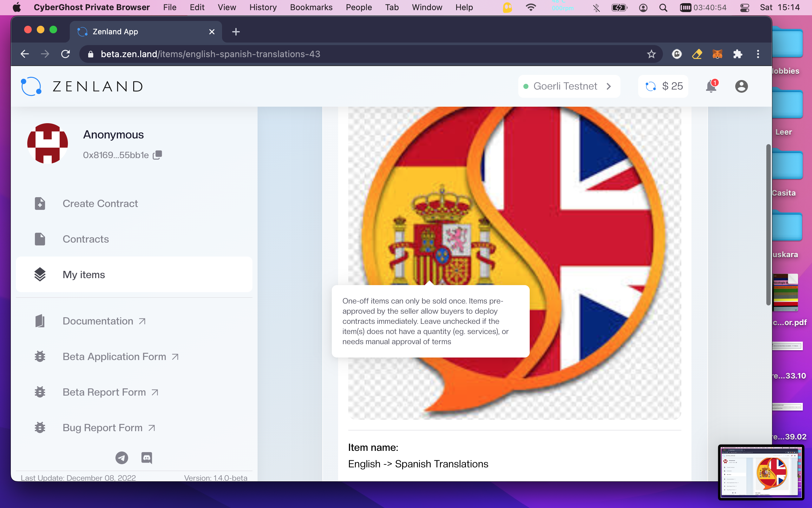Open the browser three-dot menu
812x508 pixels.
(758, 54)
